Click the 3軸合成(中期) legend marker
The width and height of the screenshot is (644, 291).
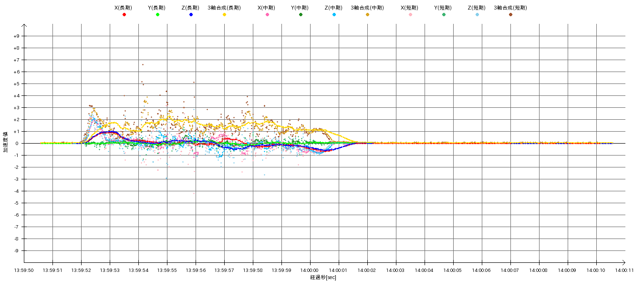(x=367, y=15)
